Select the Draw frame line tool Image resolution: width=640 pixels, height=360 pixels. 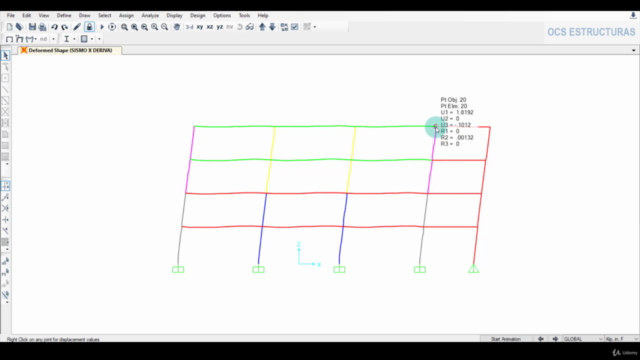pyautogui.click(x=5, y=89)
